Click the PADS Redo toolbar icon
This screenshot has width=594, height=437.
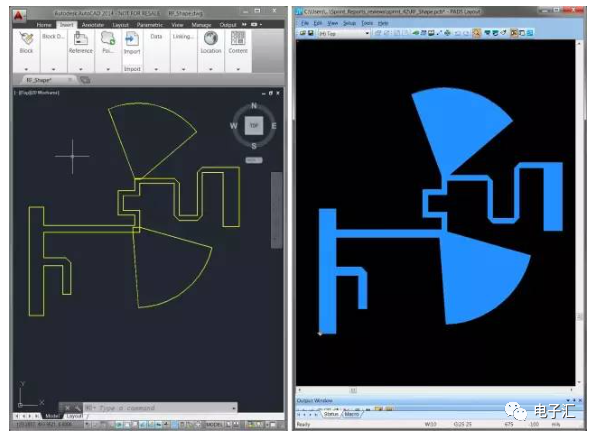[x=466, y=33]
